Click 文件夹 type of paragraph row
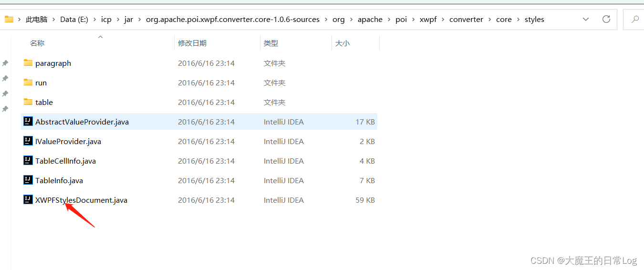644x270 pixels. (274, 63)
